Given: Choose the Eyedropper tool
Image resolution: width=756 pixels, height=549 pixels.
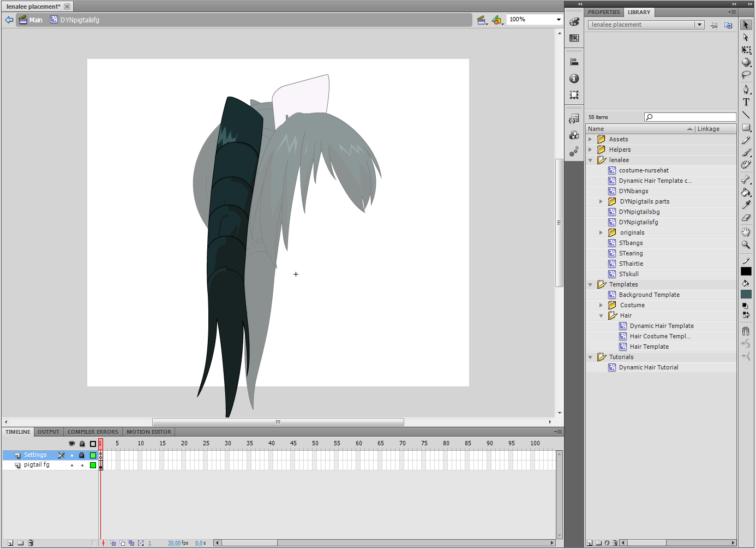Looking at the screenshot, I should point(746,205).
